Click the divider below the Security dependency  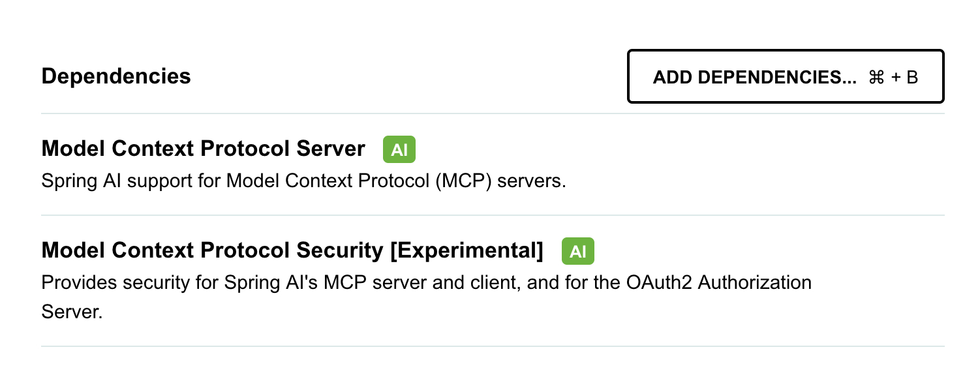493,346
